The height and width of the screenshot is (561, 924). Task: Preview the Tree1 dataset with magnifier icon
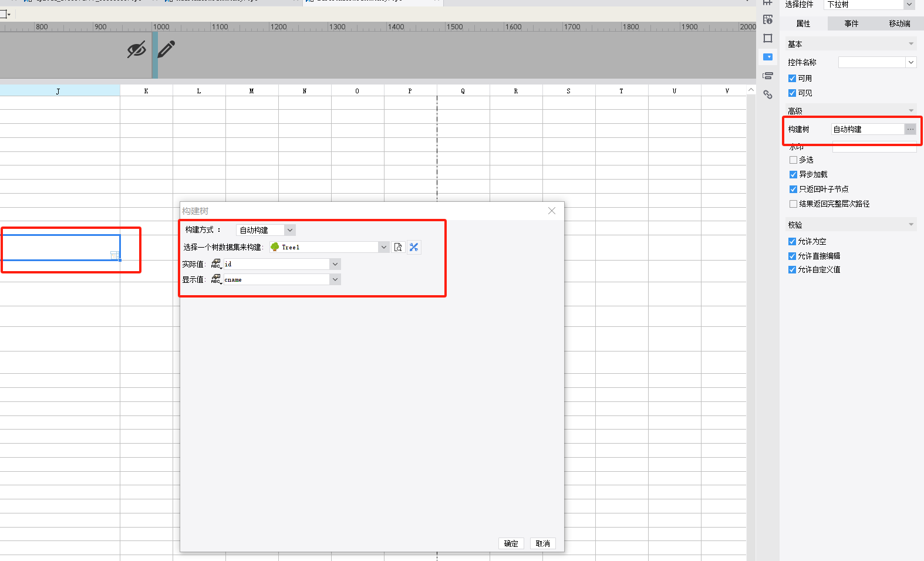(x=398, y=247)
